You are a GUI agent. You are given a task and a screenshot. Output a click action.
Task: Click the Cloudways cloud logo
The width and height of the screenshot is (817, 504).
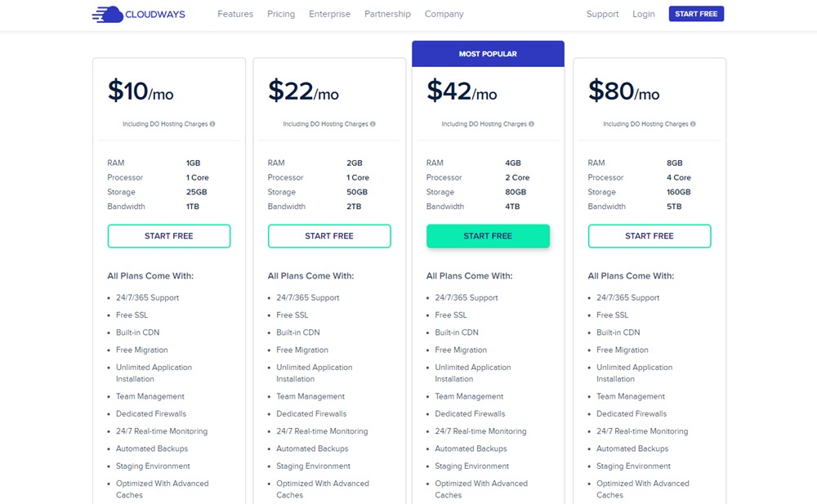pos(108,14)
